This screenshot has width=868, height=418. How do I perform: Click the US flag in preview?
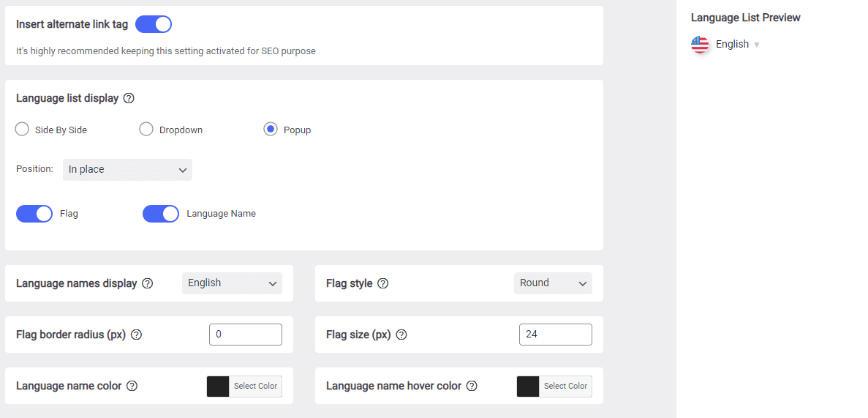[701, 45]
